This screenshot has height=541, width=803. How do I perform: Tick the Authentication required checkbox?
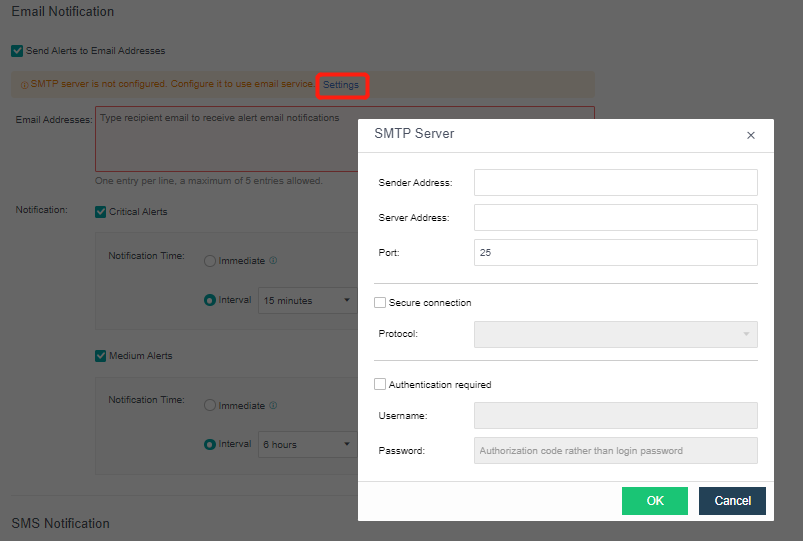point(380,384)
